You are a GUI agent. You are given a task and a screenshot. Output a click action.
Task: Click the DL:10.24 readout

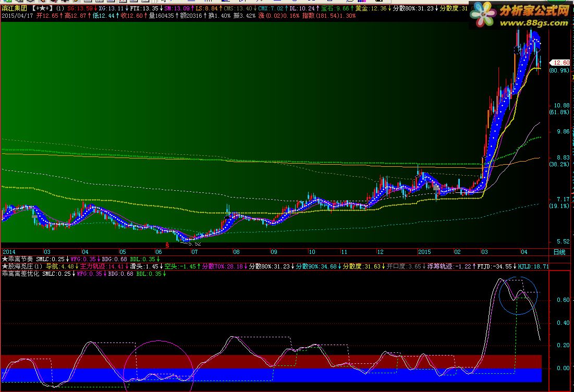(302, 8)
